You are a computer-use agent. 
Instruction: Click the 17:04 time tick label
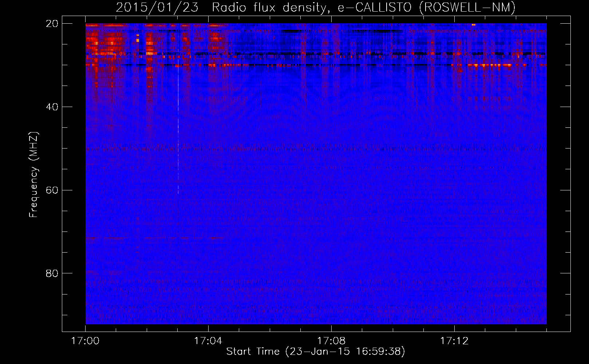pyautogui.click(x=208, y=341)
